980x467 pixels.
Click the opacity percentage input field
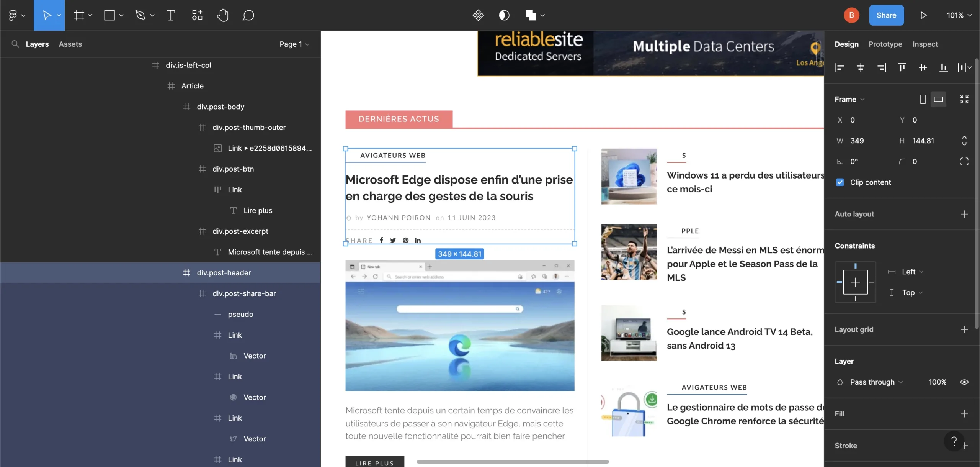938,381
